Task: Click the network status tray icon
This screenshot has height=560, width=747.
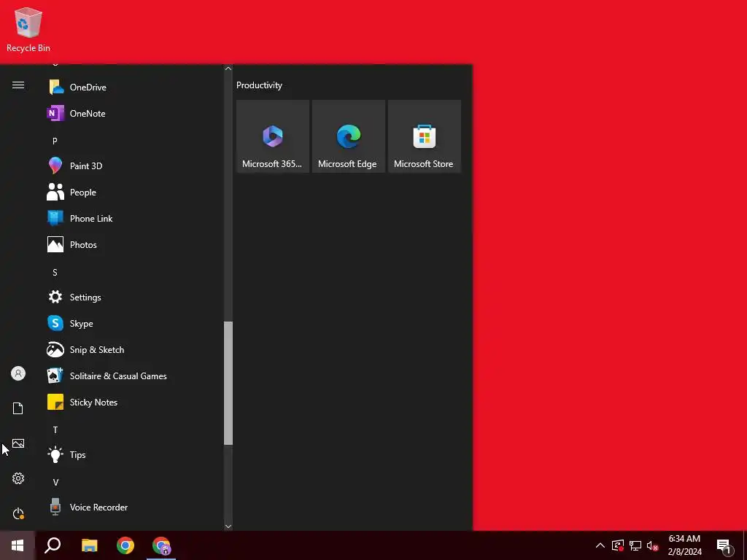Action: click(x=635, y=545)
